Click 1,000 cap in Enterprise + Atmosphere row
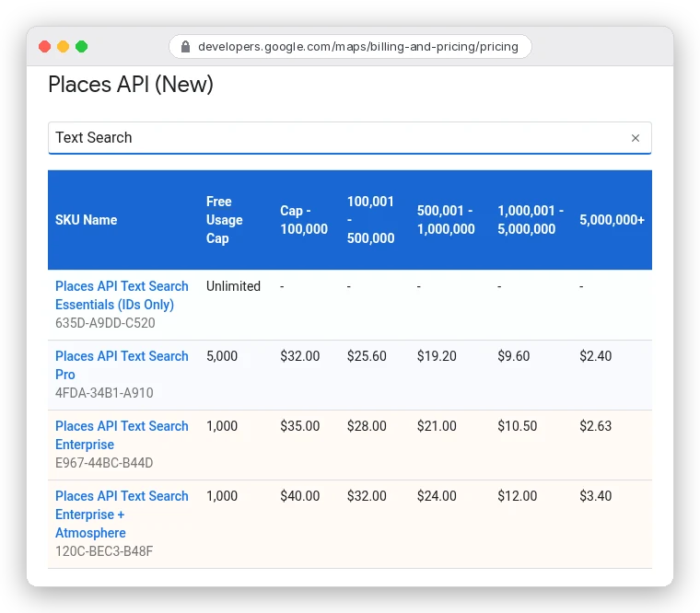This screenshot has width=700, height=613. 222,496
